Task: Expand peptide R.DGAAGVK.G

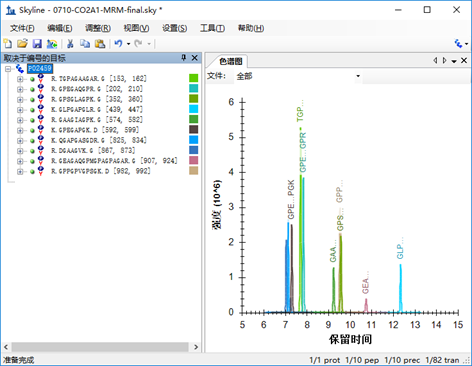Action: pyautogui.click(x=20, y=151)
